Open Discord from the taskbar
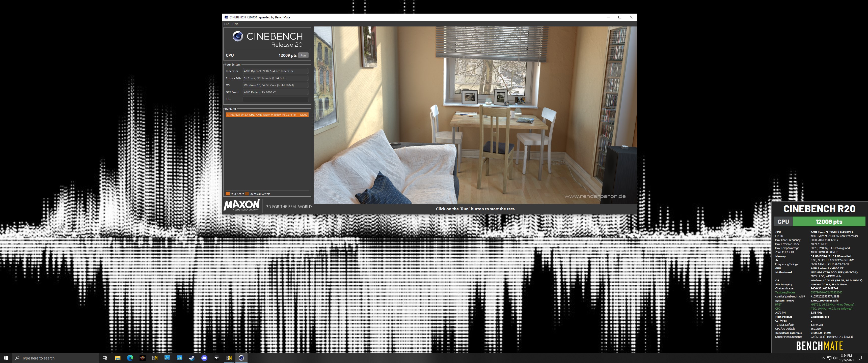This screenshot has width=868, height=363. pos(204,358)
